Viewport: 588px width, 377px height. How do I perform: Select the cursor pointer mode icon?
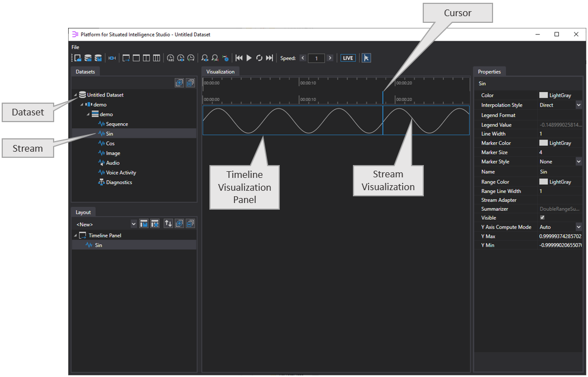[x=366, y=57]
